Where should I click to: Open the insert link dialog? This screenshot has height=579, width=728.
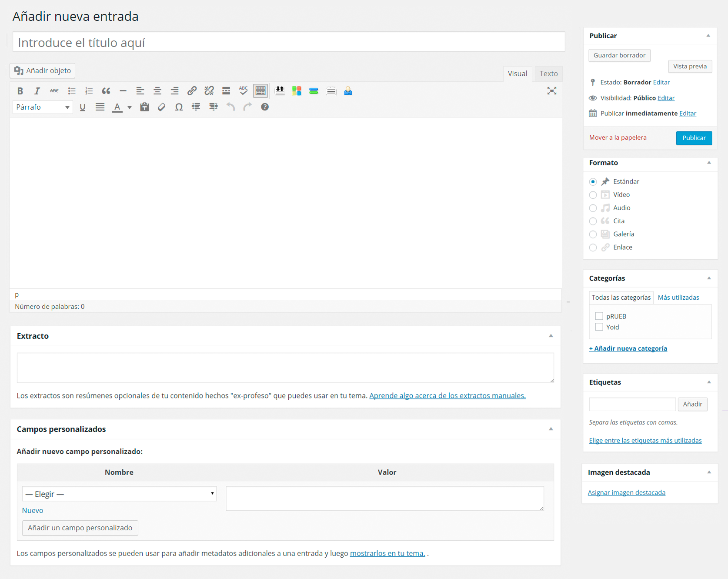[191, 90]
